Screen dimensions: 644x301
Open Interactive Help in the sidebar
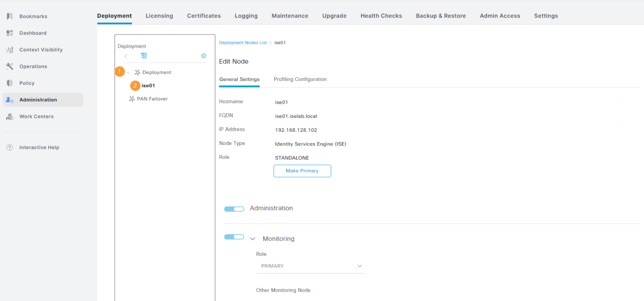[39, 147]
